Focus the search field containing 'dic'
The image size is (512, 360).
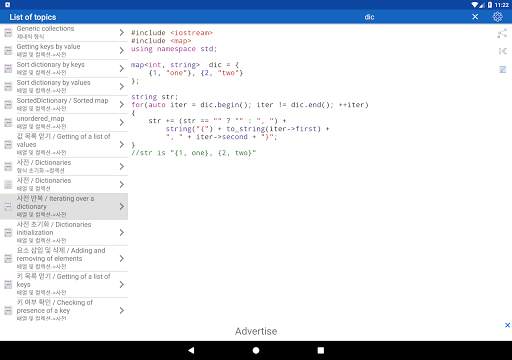369,17
